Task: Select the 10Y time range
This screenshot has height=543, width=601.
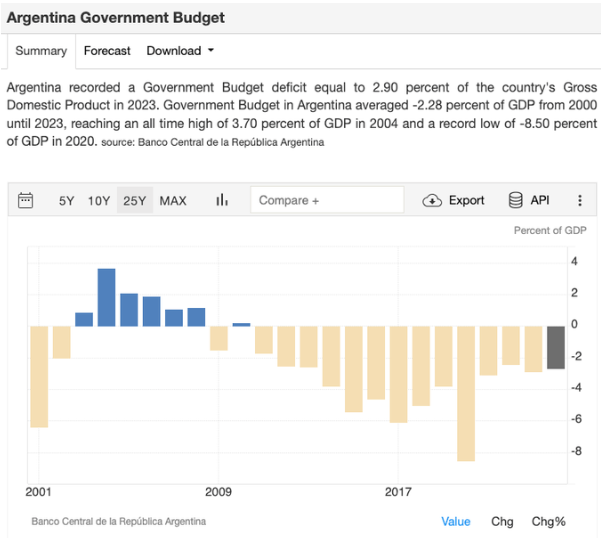Action: point(99,201)
